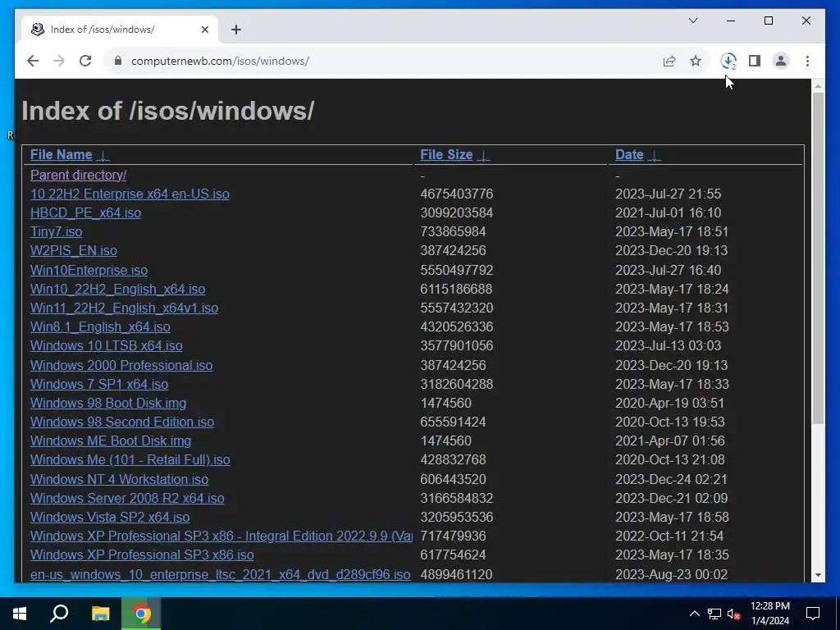This screenshot has height=630, width=840.
Task: Open the taskbar search icon
Action: [x=59, y=614]
